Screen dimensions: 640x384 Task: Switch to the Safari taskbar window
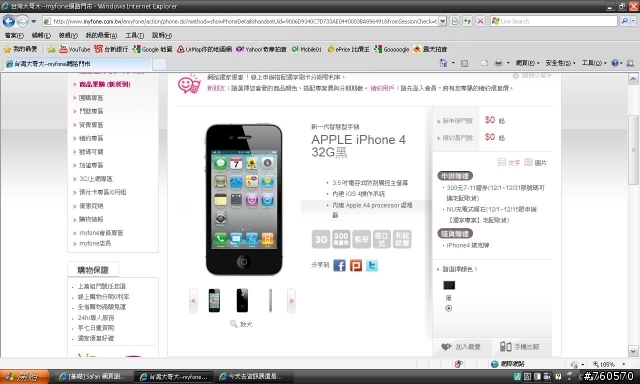[x=93, y=377]
